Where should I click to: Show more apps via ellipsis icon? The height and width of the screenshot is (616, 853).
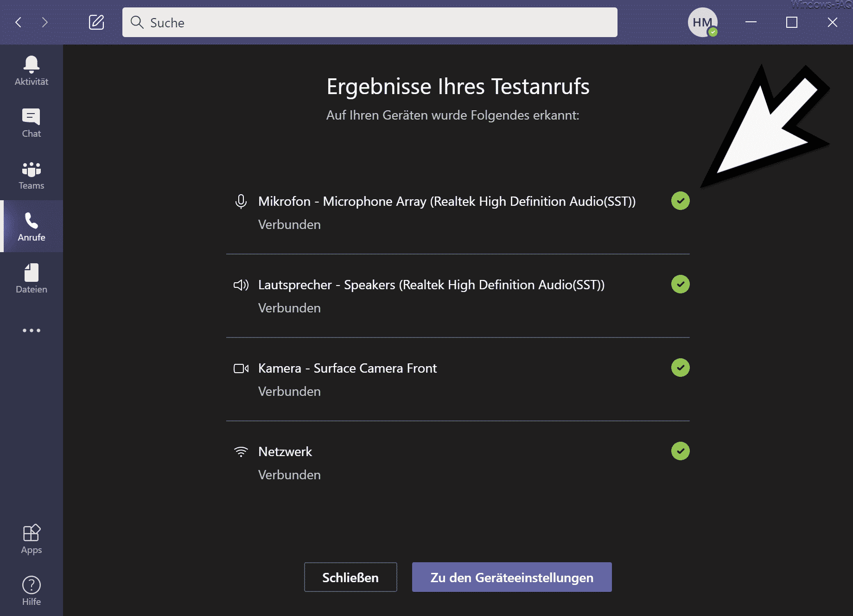pyautogui.click(x=32, y=330)
